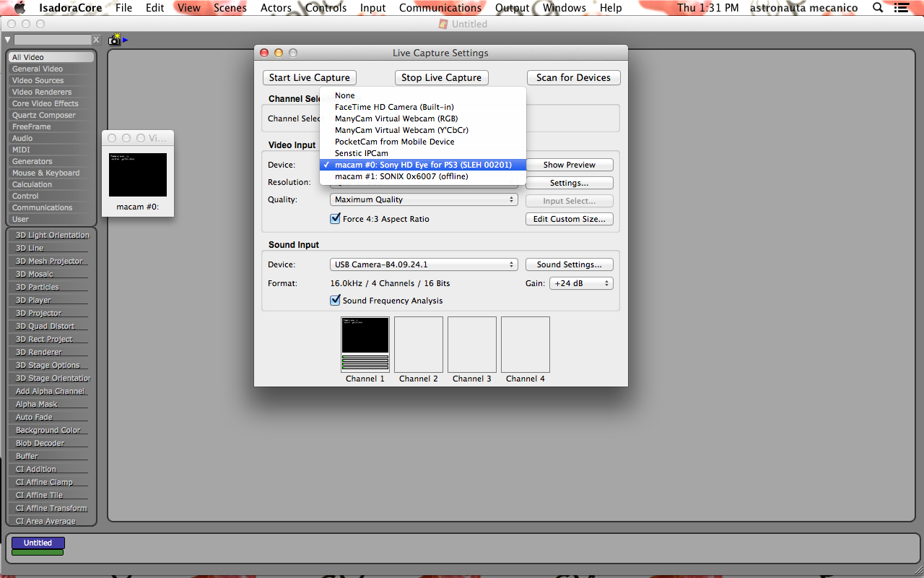
Task: Click the camera snapshot icon above the scene editor
Action: coord(115,40)
